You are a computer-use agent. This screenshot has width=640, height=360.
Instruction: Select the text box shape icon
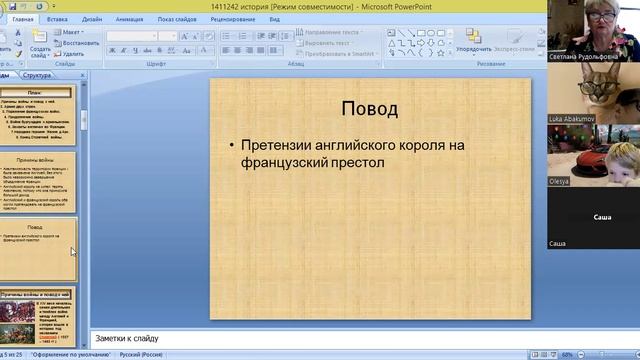click(391, 33)
